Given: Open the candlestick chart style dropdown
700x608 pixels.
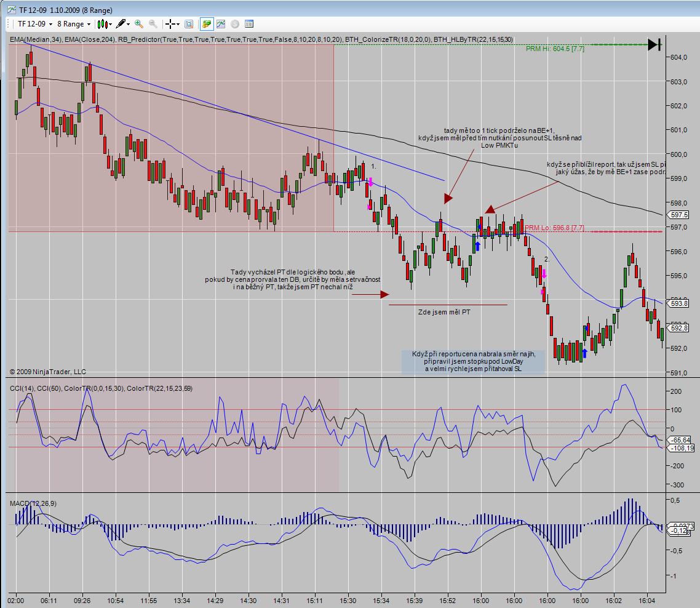Looking at the screenshot, I should pyautogui.click(x=105, y=24).
